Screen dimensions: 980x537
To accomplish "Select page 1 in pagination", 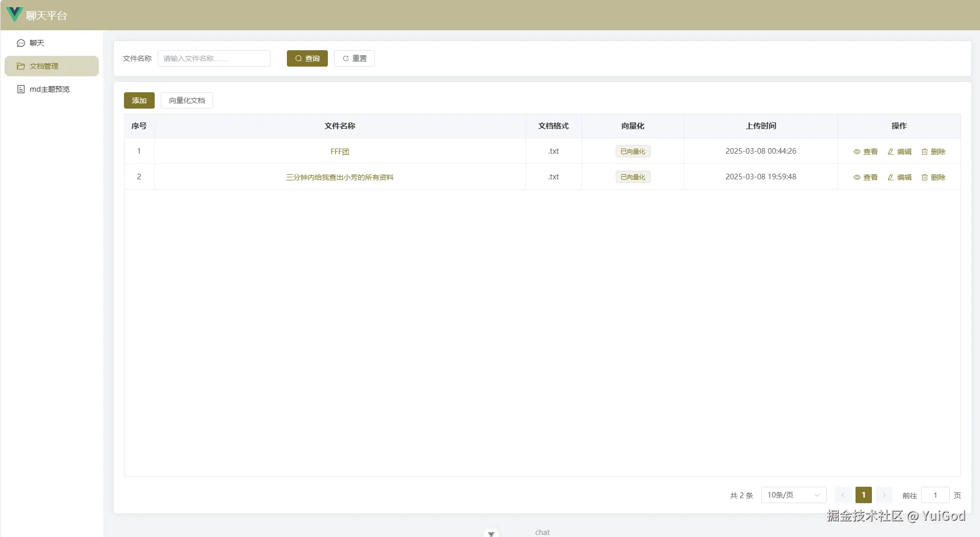I will coord(864,495).
